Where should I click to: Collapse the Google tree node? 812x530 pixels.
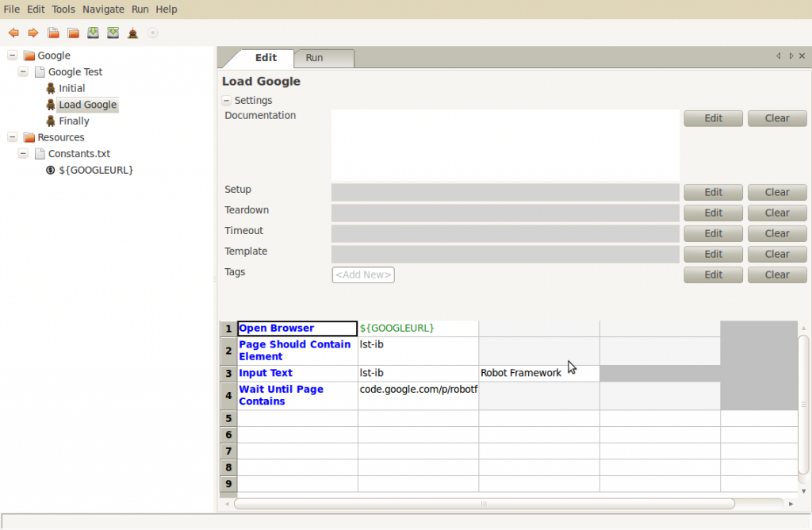coord(10,55)
